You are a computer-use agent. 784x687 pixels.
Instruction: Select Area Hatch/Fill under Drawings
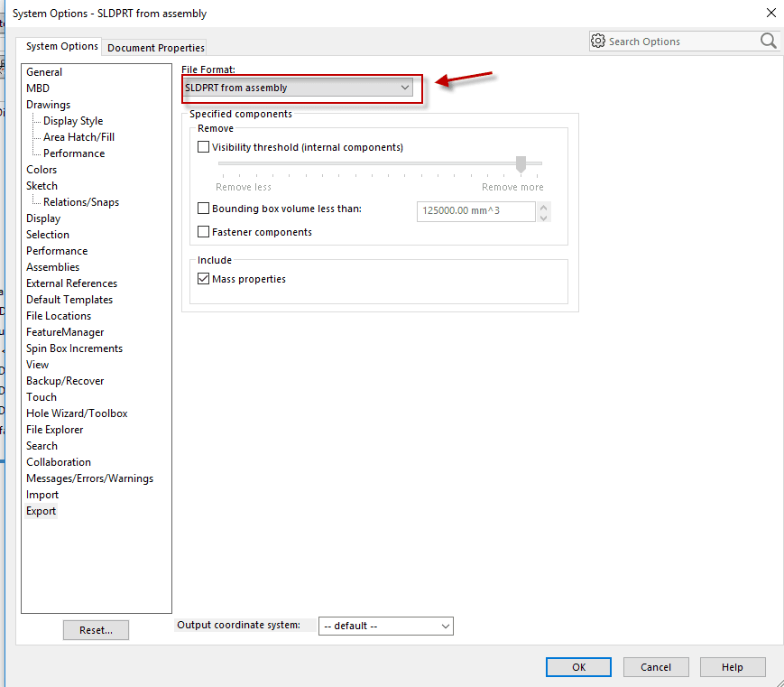pyautogui.click(x=79, y=137)
